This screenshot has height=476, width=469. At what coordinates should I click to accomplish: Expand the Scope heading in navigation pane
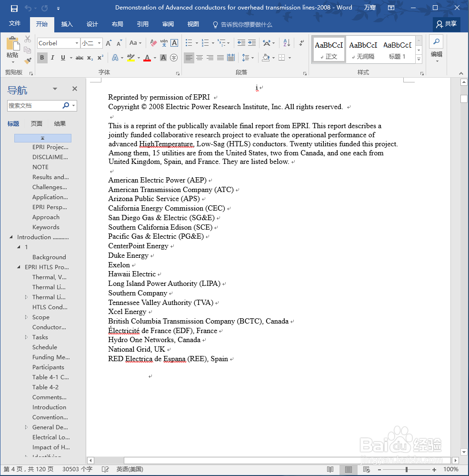(x=26, y=317)
